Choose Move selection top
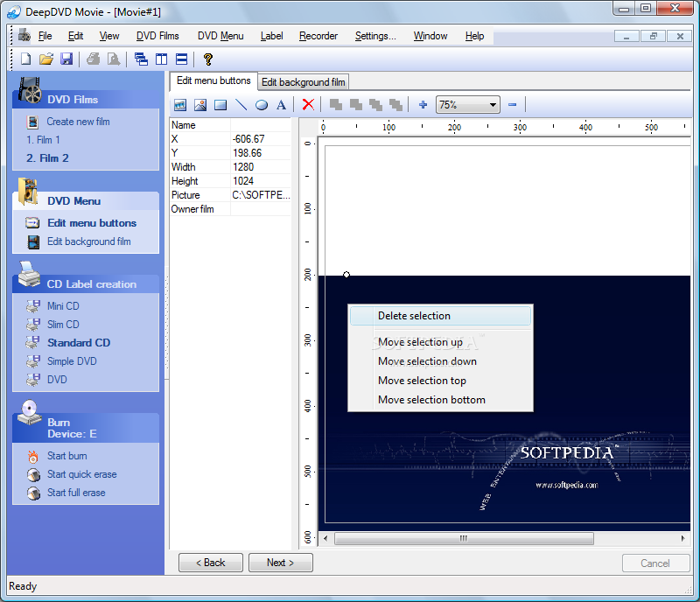Screen dimensions: 700x602 pos(441,381)
